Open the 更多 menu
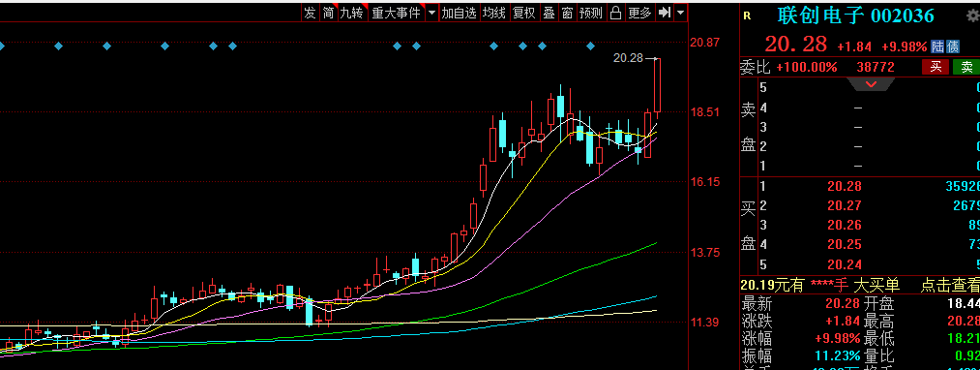This screenshot has width=980, height=370. pyautogui.click(x=640, y=13)
